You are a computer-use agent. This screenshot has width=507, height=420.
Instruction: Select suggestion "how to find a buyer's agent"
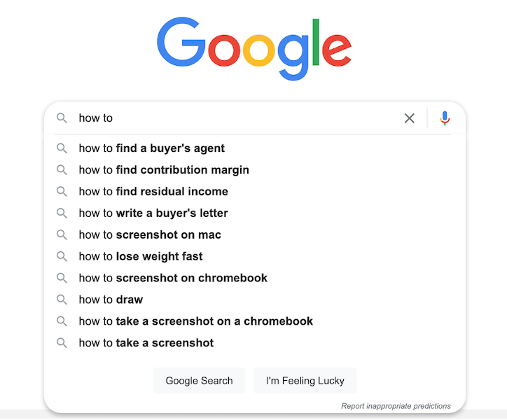(x=152, y=148)
